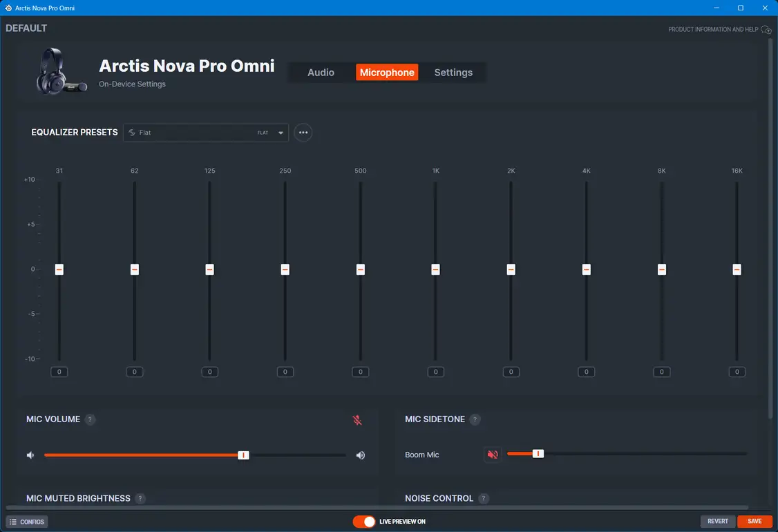The width and height of the screenshot is (778, 532).
Task: Click the vertical scrollbar on the right
Action: pos(770,227)
